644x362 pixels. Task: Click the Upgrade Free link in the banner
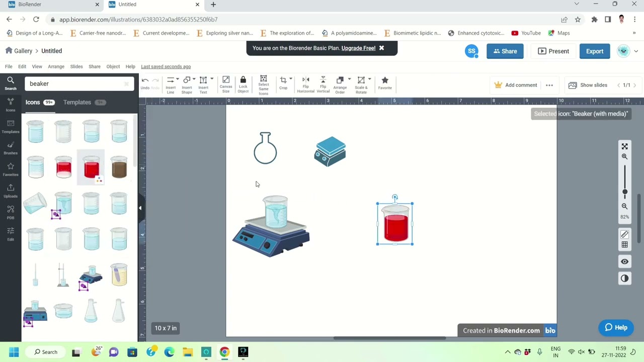click(x=358, y=48)
